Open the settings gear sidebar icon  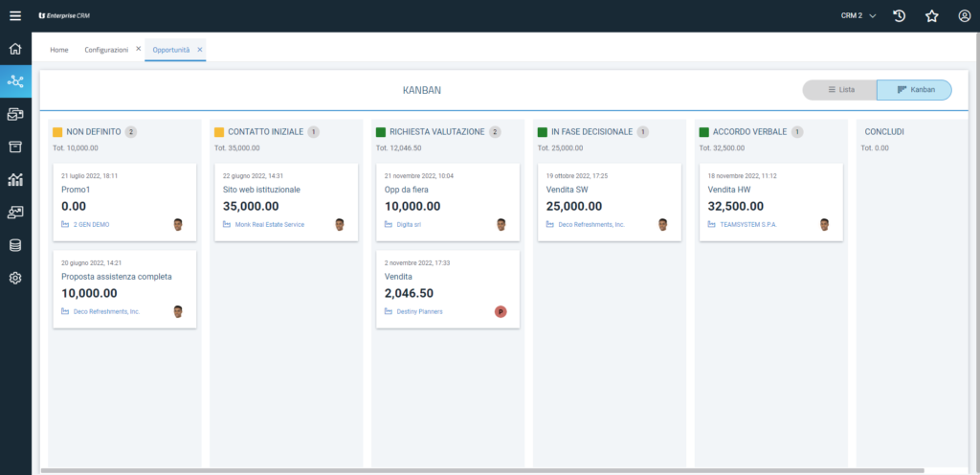click(15, 278)
